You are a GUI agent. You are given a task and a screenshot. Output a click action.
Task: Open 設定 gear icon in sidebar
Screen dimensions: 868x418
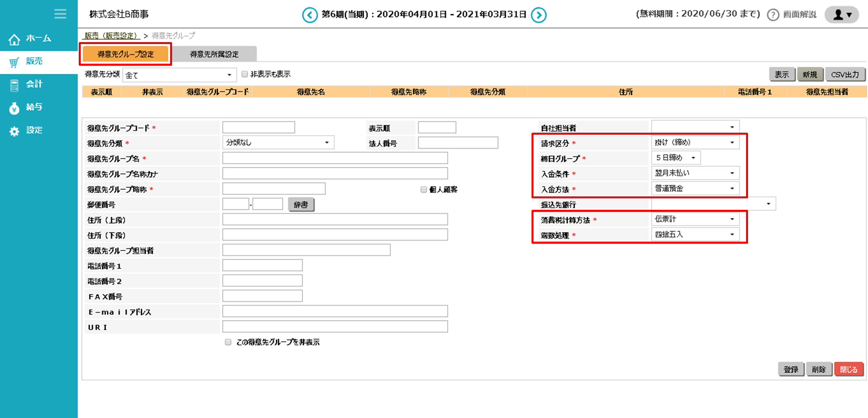click(14, 131)
